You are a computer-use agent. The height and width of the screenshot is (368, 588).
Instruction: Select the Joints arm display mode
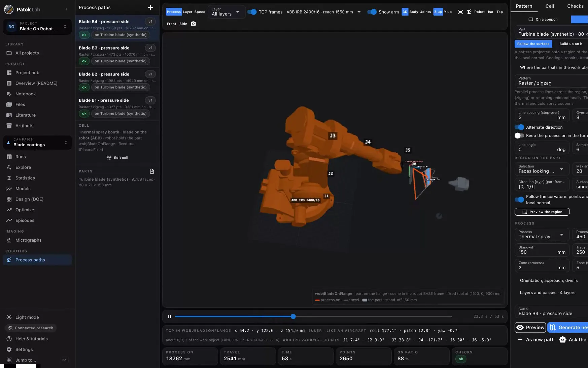click(x=425, y=12)
